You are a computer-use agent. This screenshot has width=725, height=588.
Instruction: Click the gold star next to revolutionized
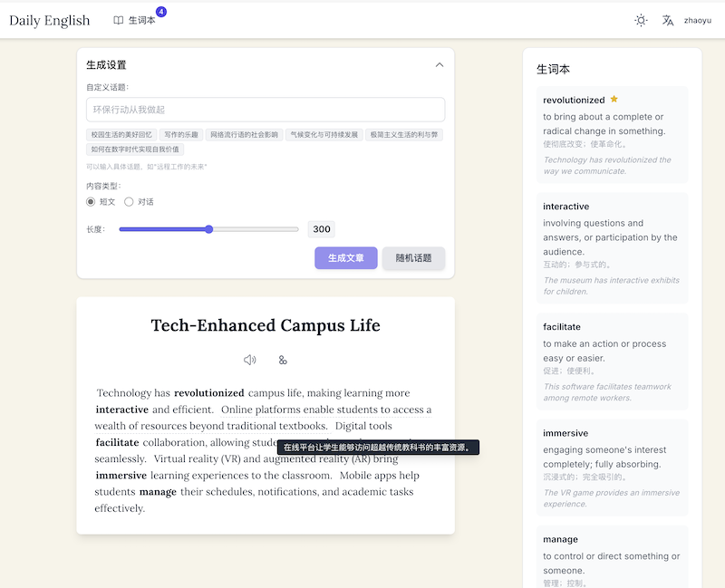click(614, 100)
